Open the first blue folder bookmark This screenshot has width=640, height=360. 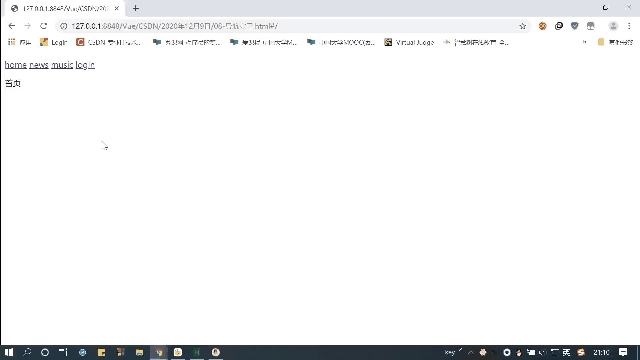pos(186,42)
